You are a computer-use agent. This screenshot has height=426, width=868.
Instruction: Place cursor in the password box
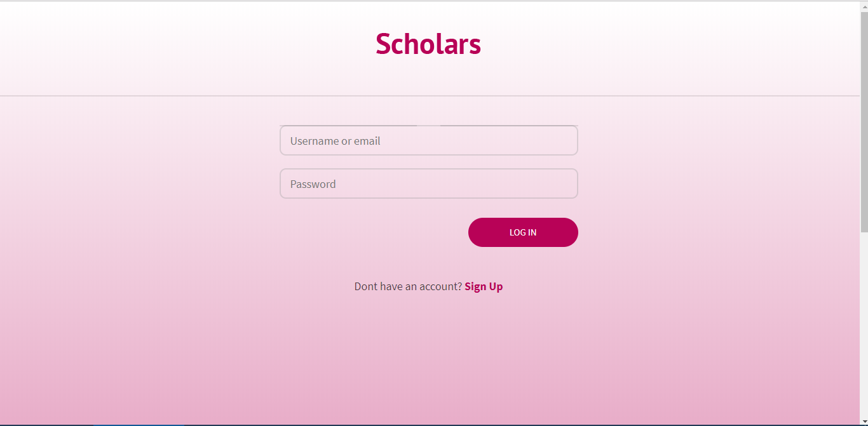point(429,183)
